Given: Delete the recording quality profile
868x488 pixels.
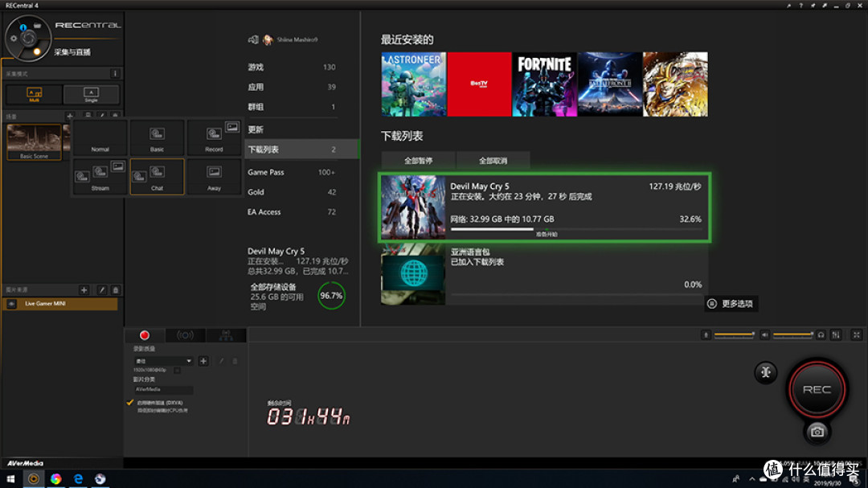Looking at the screenshot, I should (235, 361).
